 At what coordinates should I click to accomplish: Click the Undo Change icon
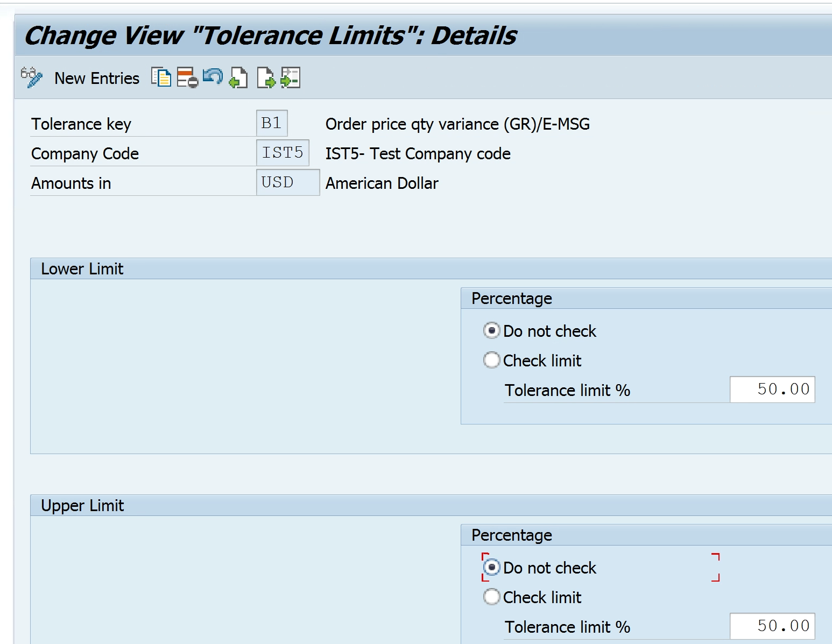click(213, 77)
